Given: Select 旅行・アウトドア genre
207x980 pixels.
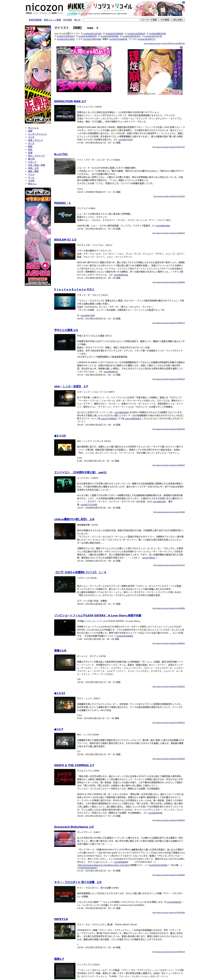Looking at the screenshot, I should (37, 156).
